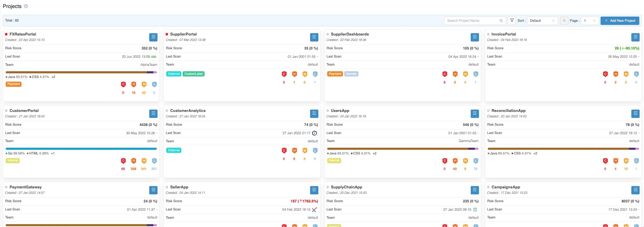Image resolution: width=644 pixels, height=227 pixels.
Task: Click CustomerPortal high severity shield
Action: [x=134, y=161]
